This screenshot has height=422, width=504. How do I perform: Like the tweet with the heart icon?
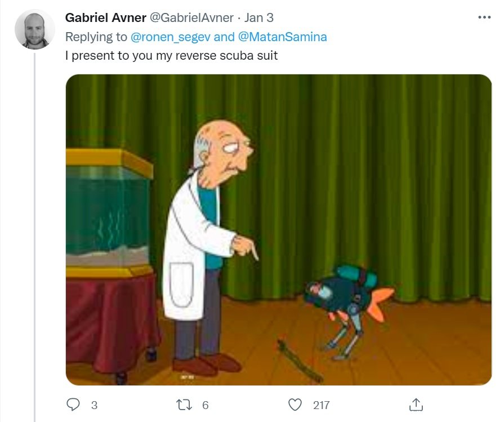(x=295, y=405)
